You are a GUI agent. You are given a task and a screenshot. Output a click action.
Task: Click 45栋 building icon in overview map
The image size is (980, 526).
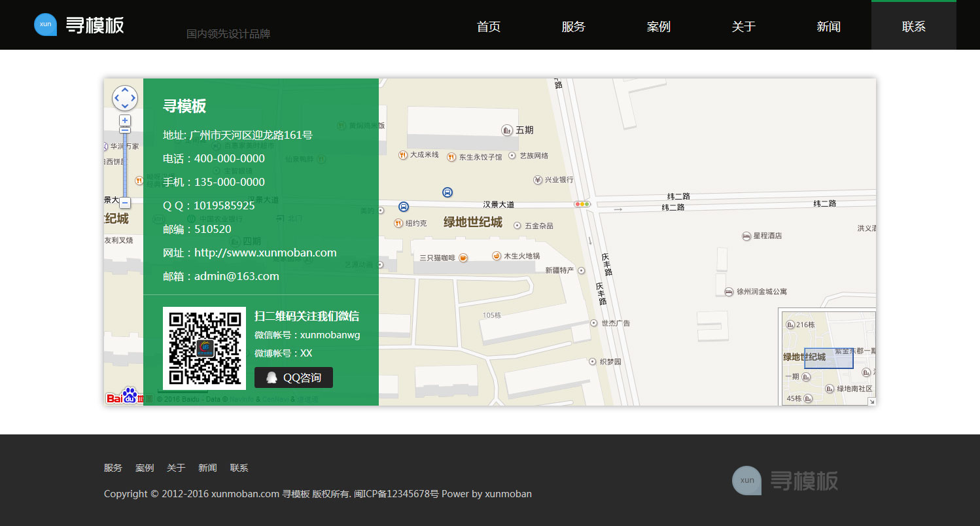tap(809, 398)
